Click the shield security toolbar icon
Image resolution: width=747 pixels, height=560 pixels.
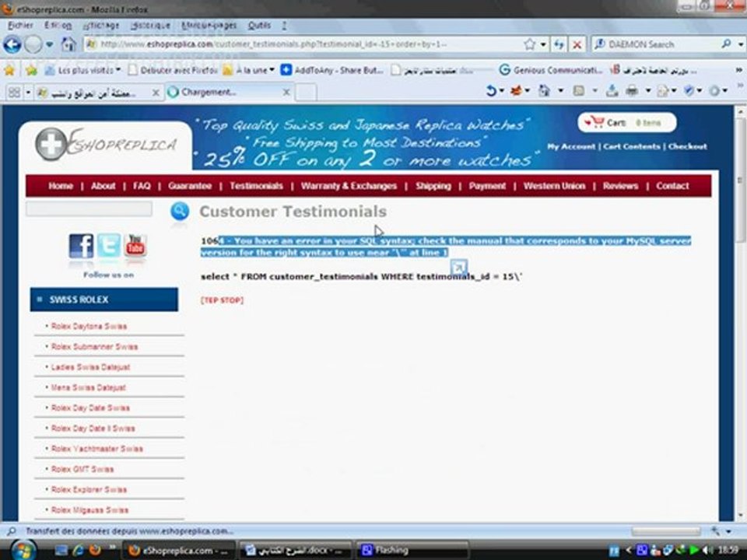pos(689,90)
